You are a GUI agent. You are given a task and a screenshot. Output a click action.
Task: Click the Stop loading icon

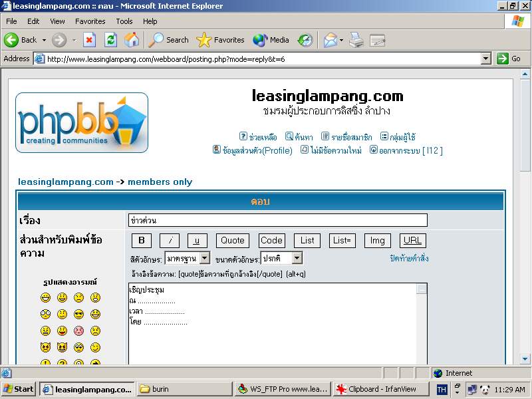(89, 40)
